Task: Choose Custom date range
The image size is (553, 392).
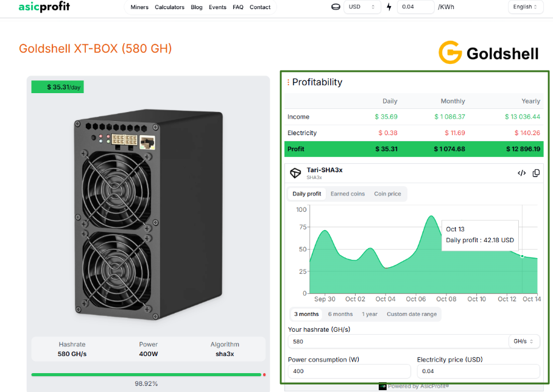Action: click(412, 314)
